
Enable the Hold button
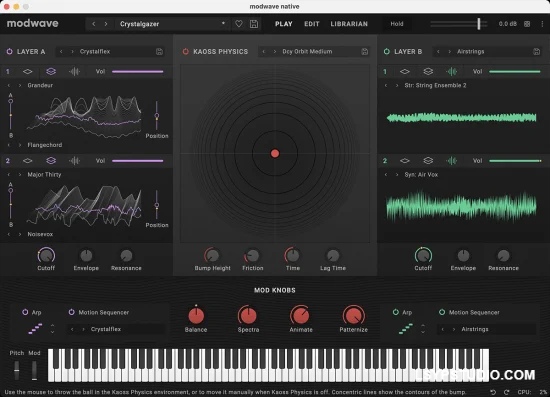397,24
